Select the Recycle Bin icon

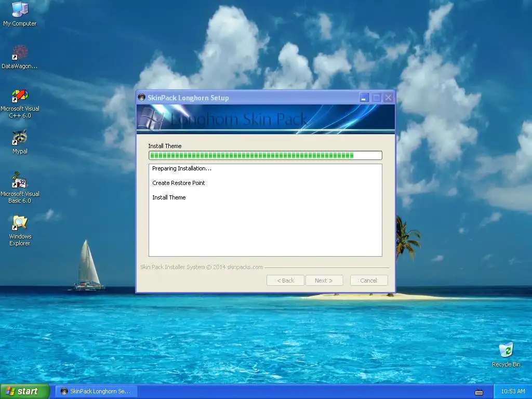pos(506,354)
